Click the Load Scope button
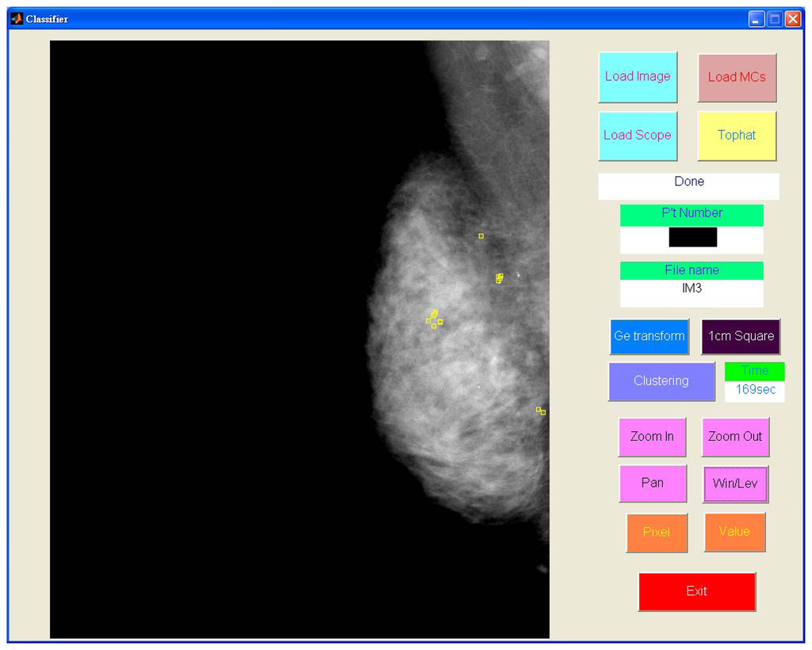Screen dimensions: 812x650 click(x=638, y=136)
